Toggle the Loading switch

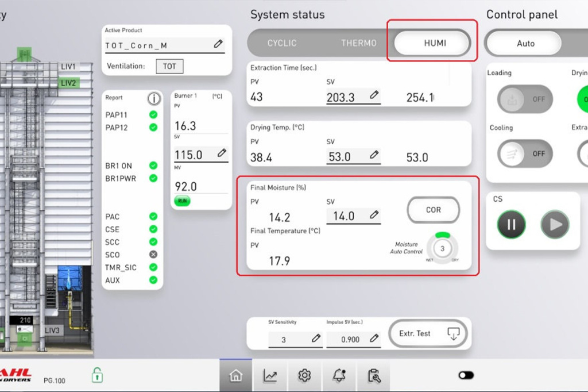[x=525, y=99]
